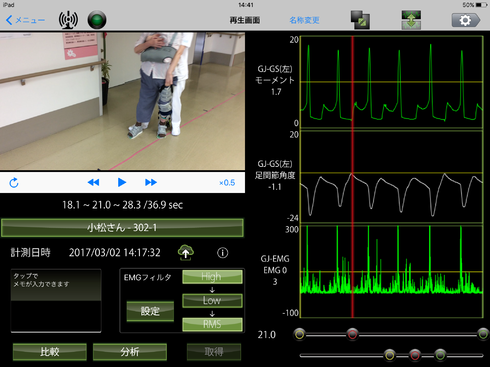Tap the 14:41 status bar clock

click(x=246, y=5)
